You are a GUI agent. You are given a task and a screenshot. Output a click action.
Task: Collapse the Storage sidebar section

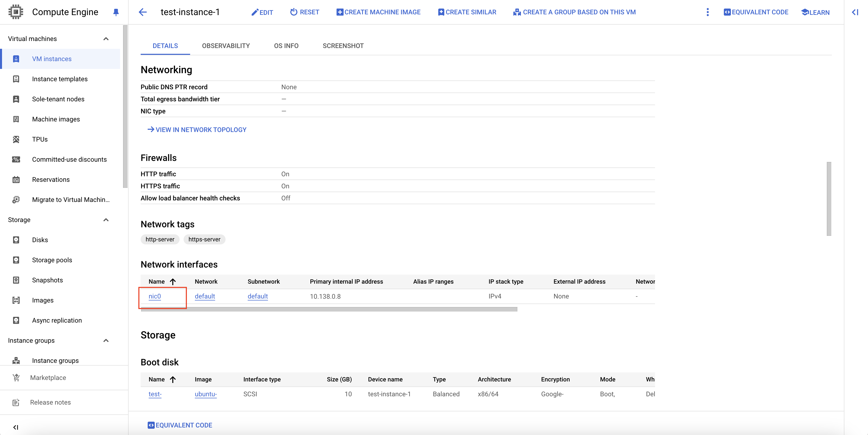(x=106, y=220)
